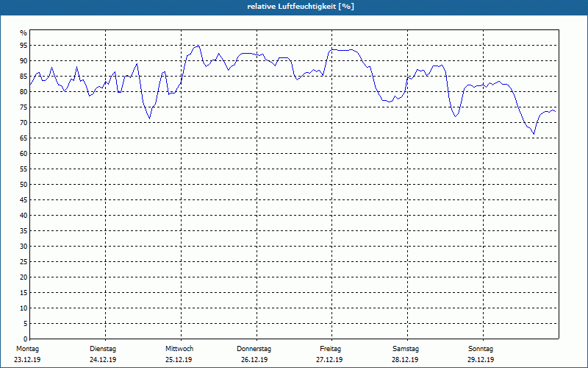
Task: Click the date '24.12.19'
Action: 103,360
